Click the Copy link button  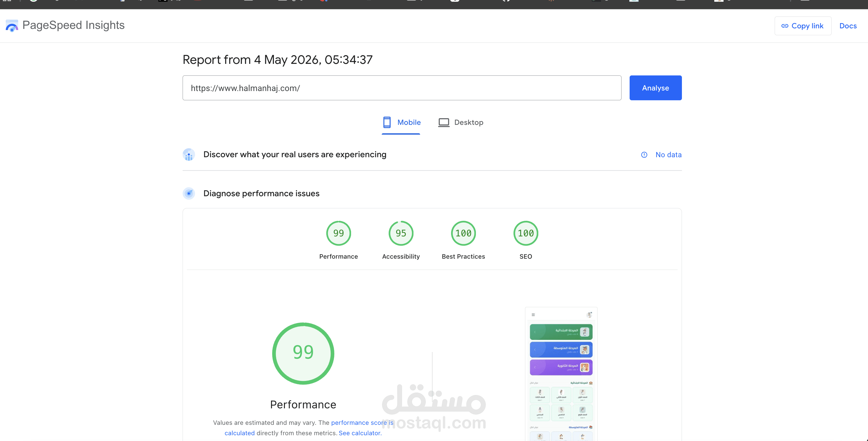pos(803,26)
